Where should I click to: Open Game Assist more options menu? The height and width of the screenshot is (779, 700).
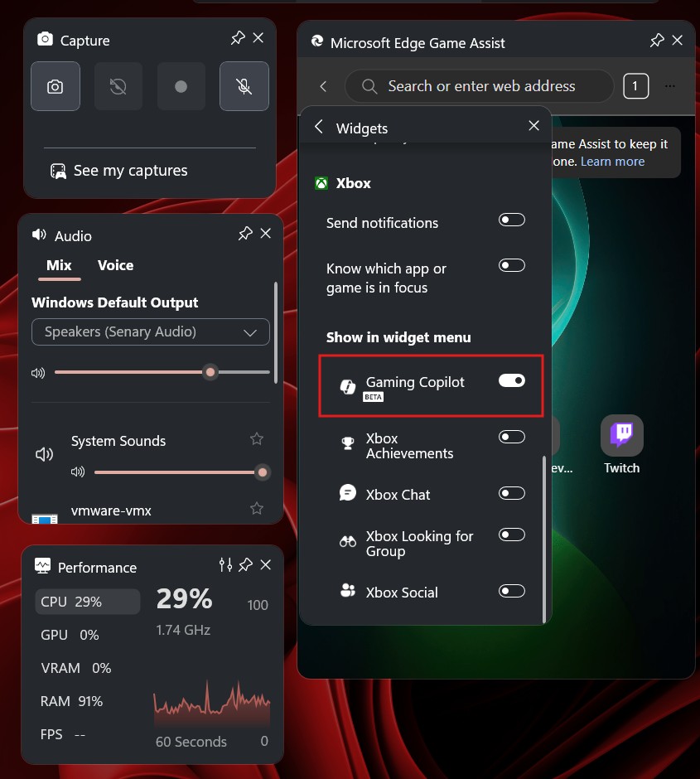coord(670,86)
